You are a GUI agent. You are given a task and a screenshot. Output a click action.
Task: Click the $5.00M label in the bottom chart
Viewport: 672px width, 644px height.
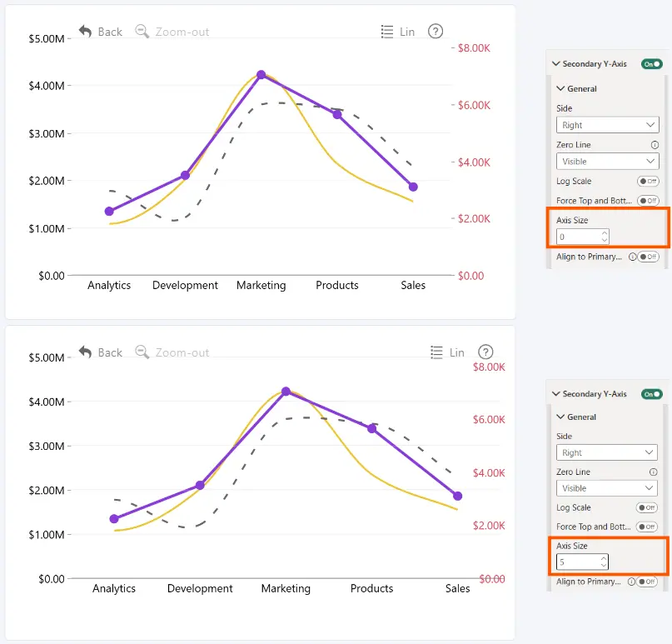click(47, 357)
